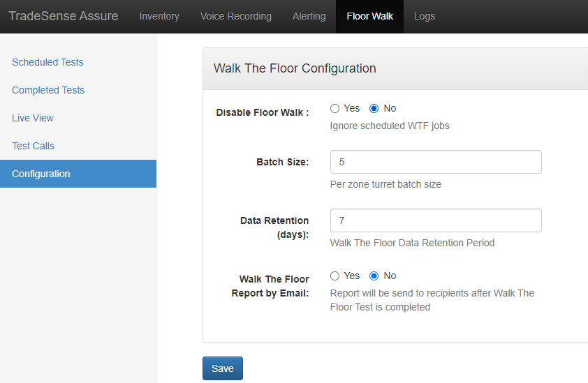Click the 'Report will be send to recipients' text
Screen dimensions: 588x383
432,300
